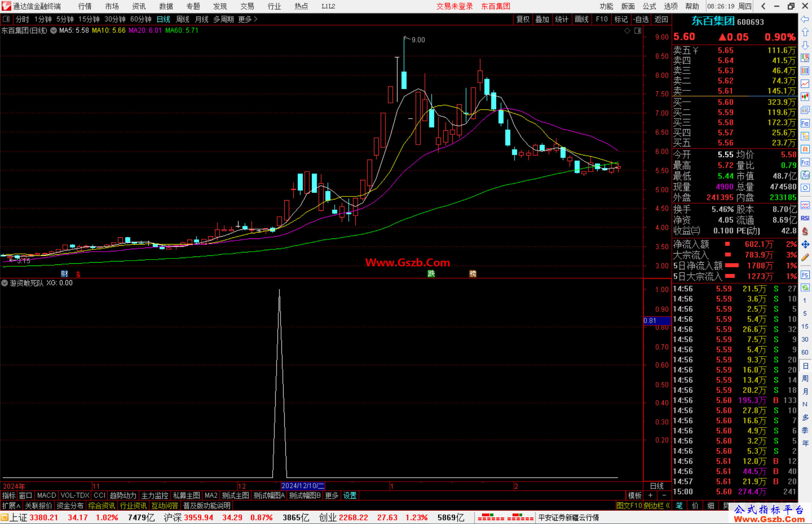Click the 设置 settings button
The height and width of the screenshot is (524, 812).
point(350,495)
